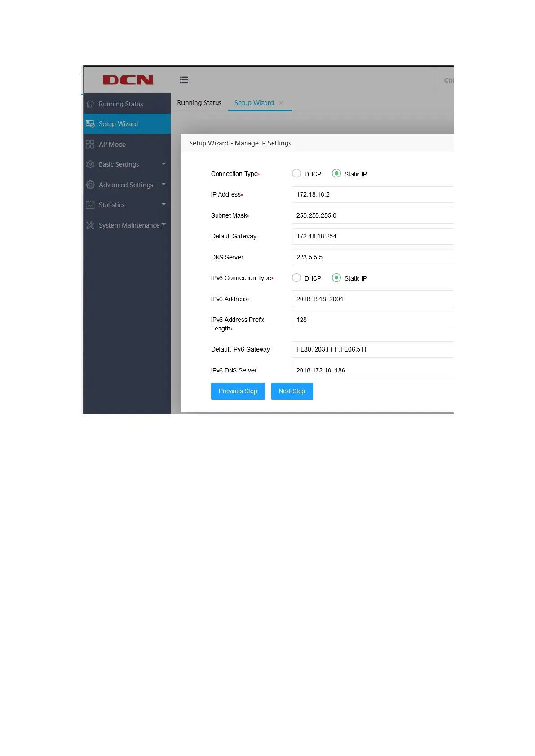Select DHCP for Connection Type
The width and height of the screenshot is (535, 756).
tap(296, 173)
